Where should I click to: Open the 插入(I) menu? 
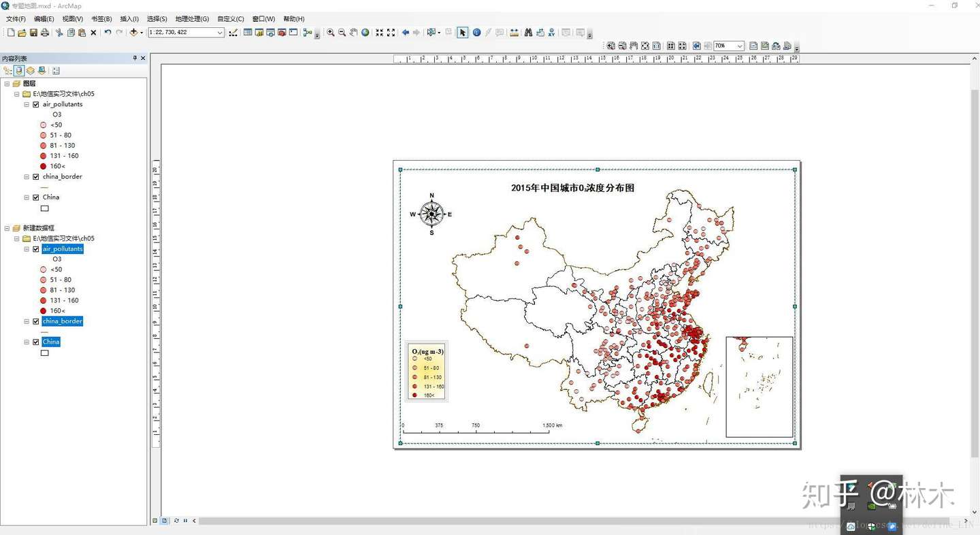(x=129, y=19)
